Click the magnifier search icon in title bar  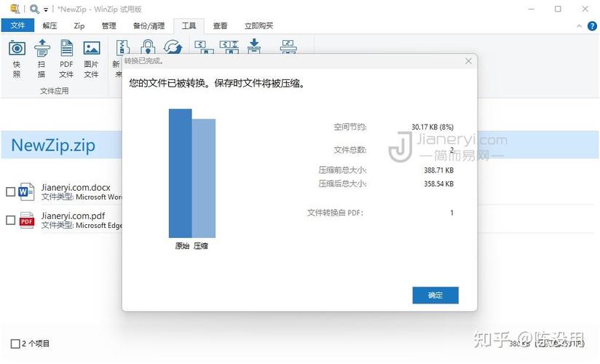[x=34, y=9]
